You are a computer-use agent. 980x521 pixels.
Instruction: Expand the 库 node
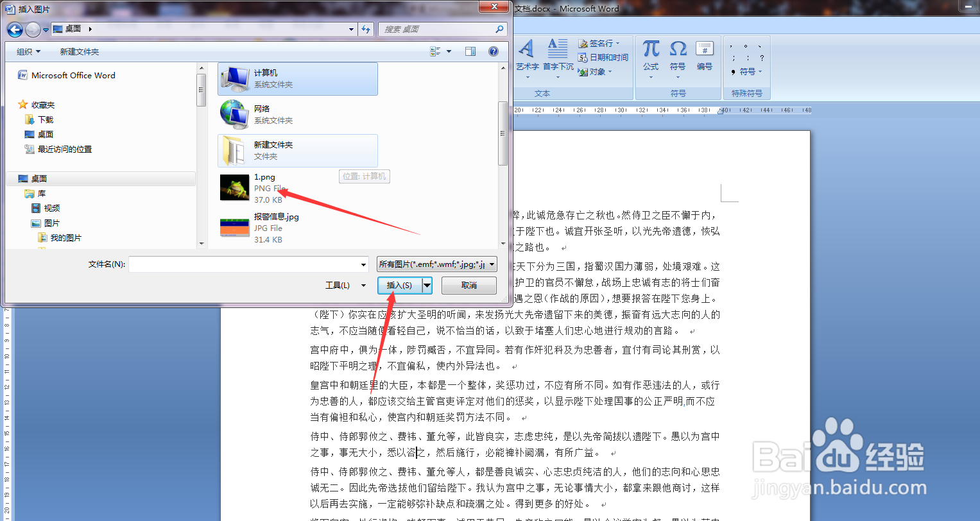click(35, 193)
